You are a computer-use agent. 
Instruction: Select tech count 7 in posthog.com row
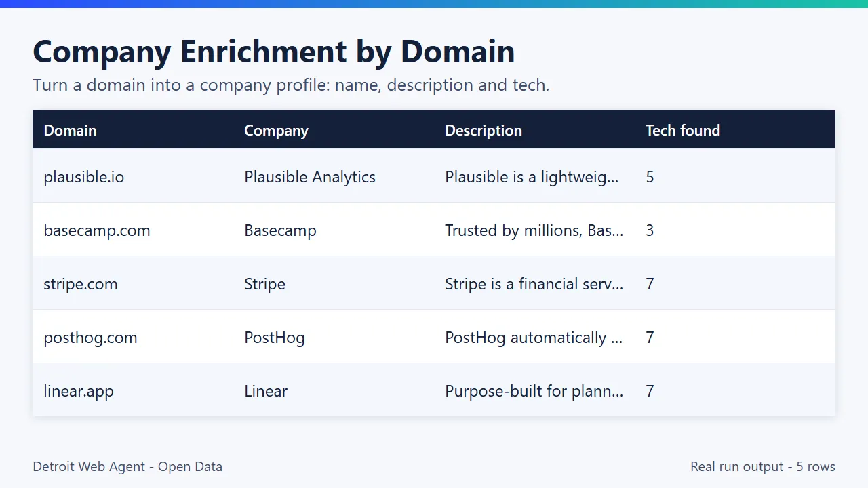[650, 338]
